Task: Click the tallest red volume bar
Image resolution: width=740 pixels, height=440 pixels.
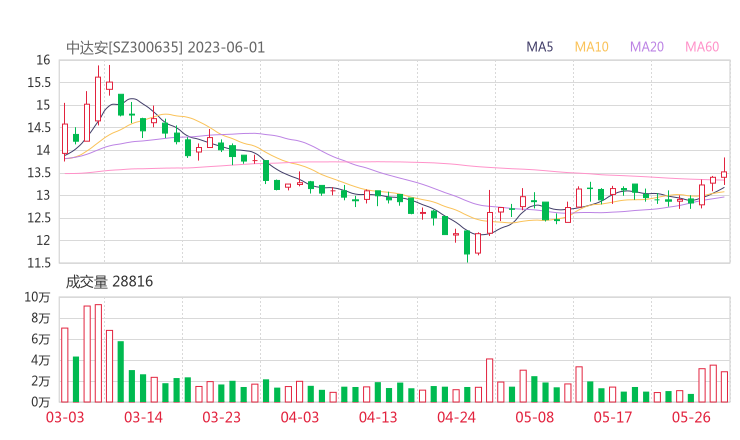Action: 98,353
